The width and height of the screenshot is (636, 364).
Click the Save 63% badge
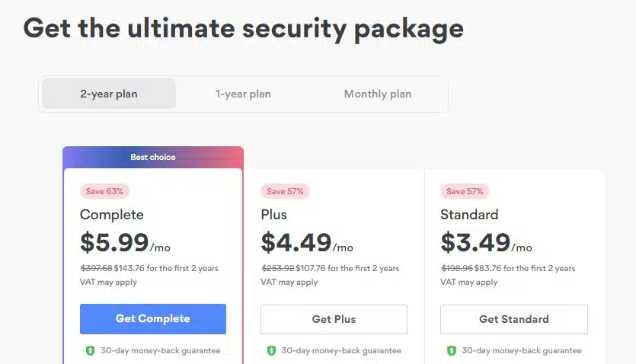pyautogui.click(x=104, y=191)
